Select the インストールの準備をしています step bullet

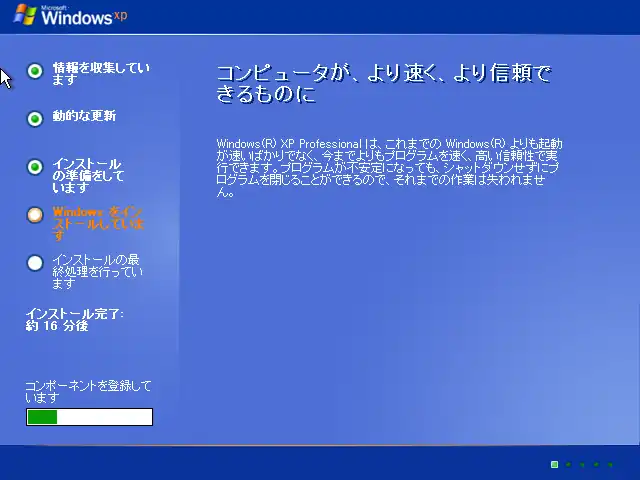35,167
